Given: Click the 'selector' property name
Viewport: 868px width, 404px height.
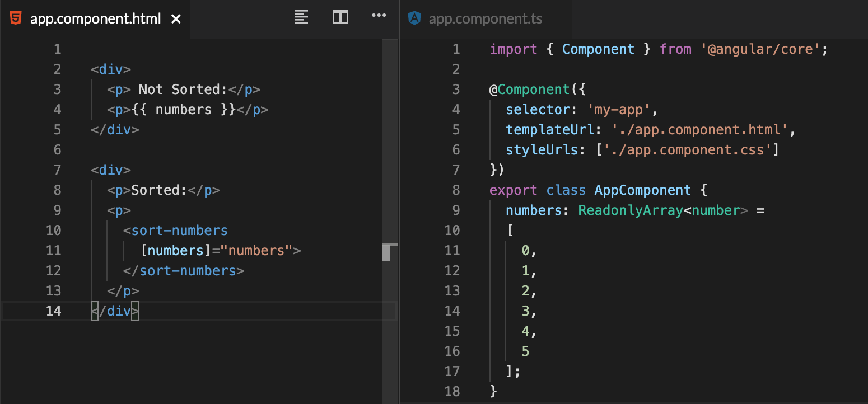Looking at the screenshot, I should [x=538, y=110].
